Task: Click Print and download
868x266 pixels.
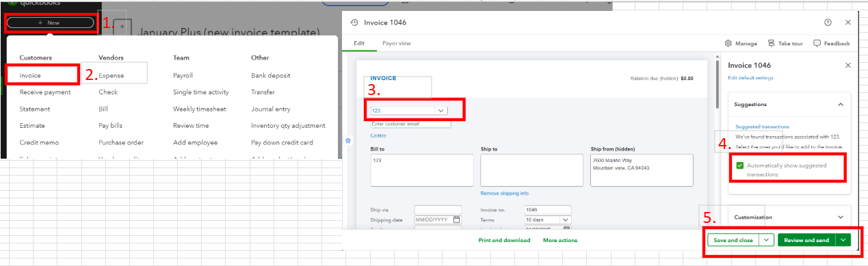Action: coord(504,240)
